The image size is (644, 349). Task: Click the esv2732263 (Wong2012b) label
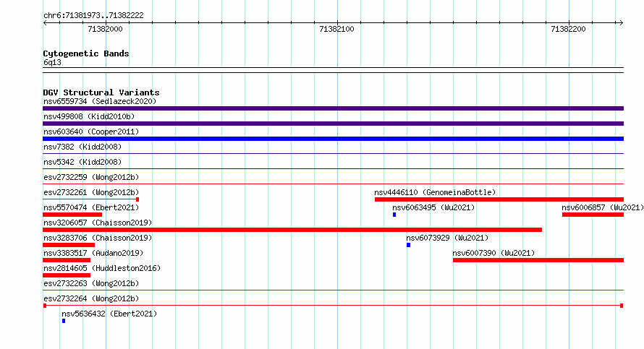tap(91, 283)
